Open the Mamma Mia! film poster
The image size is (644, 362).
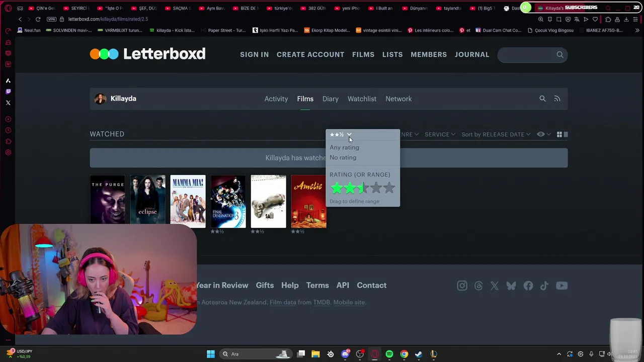[188, 201]
